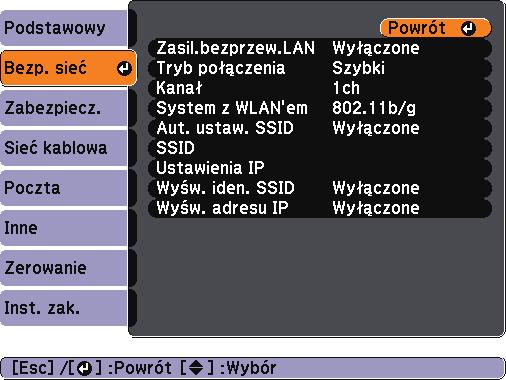Select the Wyśw. adresu IP row
Image resolution: width=506 pixels, height=380 pixels.
(x=320, y=208)
